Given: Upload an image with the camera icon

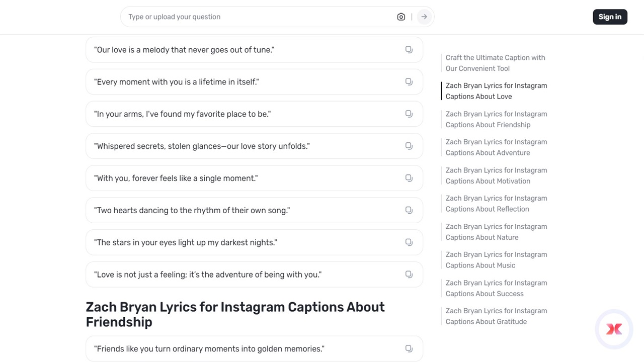Looking at the screenshot, I should coord(401,17).
